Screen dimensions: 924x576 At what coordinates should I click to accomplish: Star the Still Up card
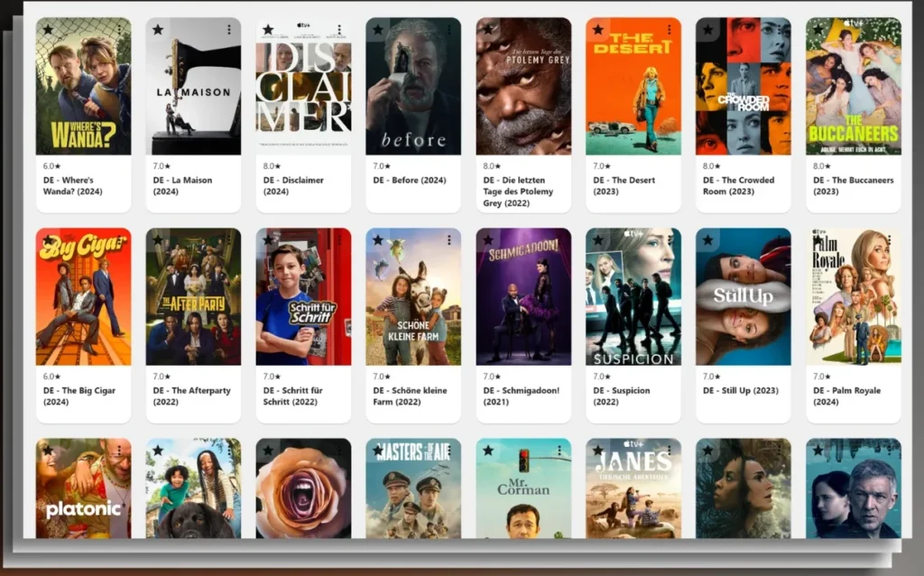(x=708, y=240)
